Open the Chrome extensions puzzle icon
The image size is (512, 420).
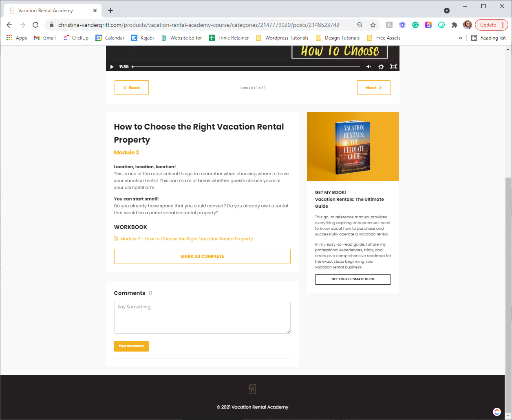pos(455,25)
